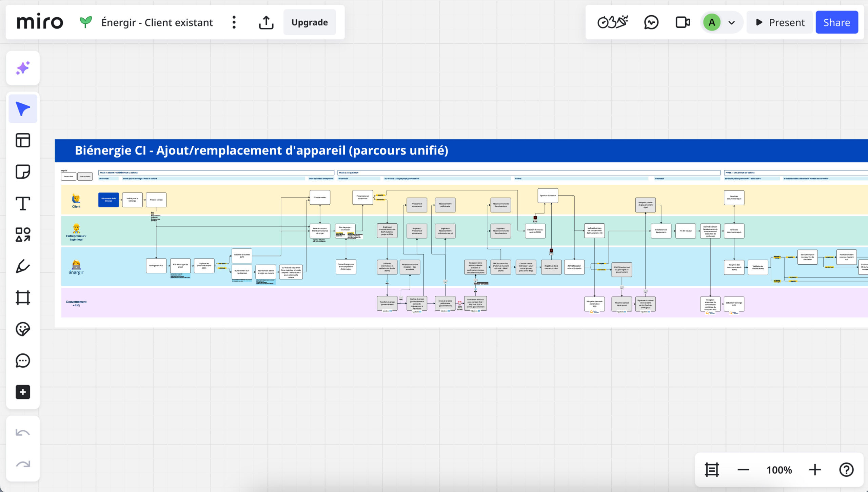Select the Contact Énergir complément d'information node
Screen dimensions: 868x492
tap(346, 267)
